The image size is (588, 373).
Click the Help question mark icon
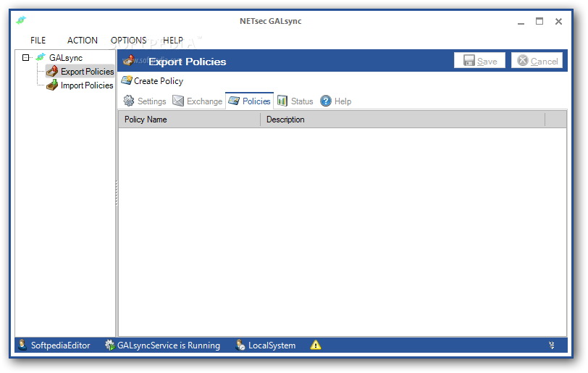point(326,101)
